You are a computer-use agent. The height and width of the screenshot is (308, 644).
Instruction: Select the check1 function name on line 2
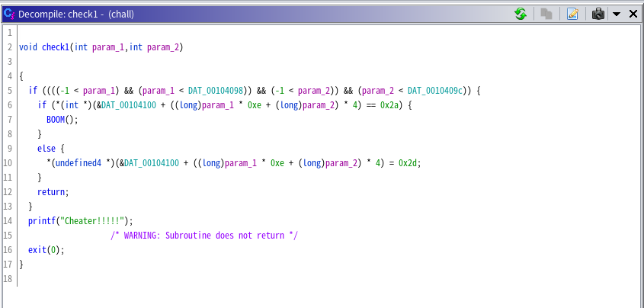56,47
